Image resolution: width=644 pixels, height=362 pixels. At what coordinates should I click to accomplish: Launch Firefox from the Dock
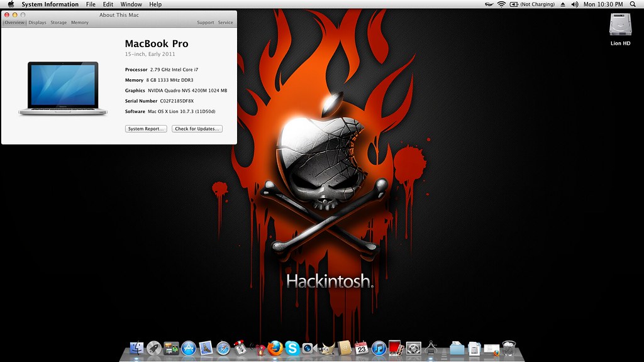pyautogui.click(x=275, y=348)
